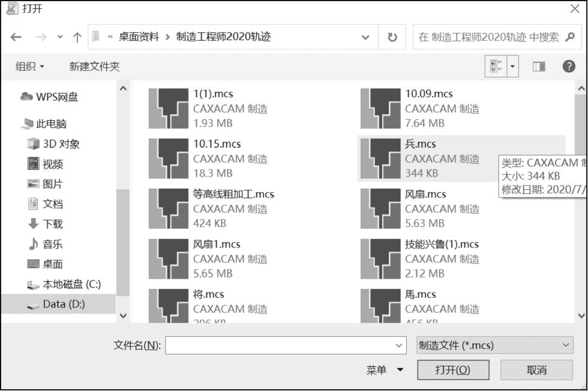The width and height of the screenshot is (588, 391).
Task: Click the navigation pane scroll down arrow
Action: point(123,316)
